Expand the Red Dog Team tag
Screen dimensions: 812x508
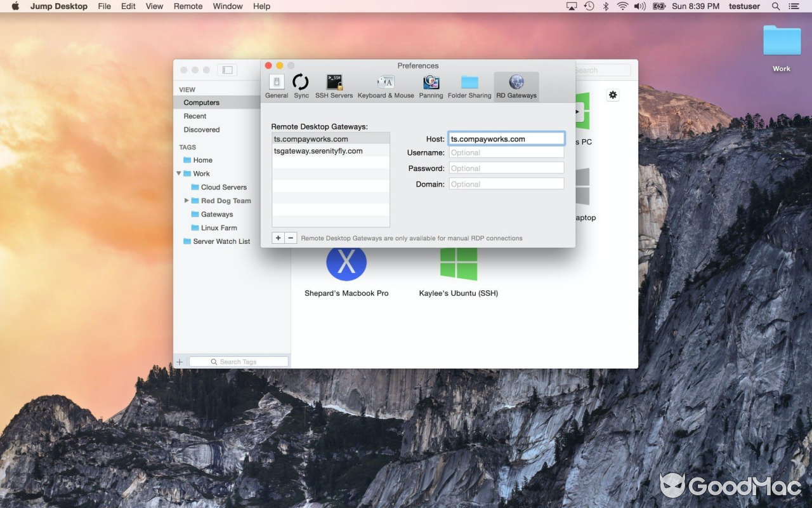pos(186,201)
